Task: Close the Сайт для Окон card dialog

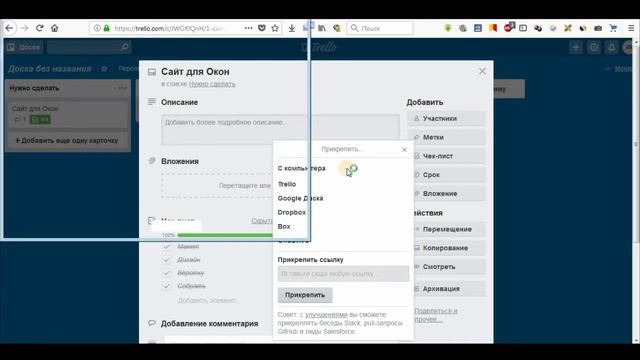Action: point(482,71)
